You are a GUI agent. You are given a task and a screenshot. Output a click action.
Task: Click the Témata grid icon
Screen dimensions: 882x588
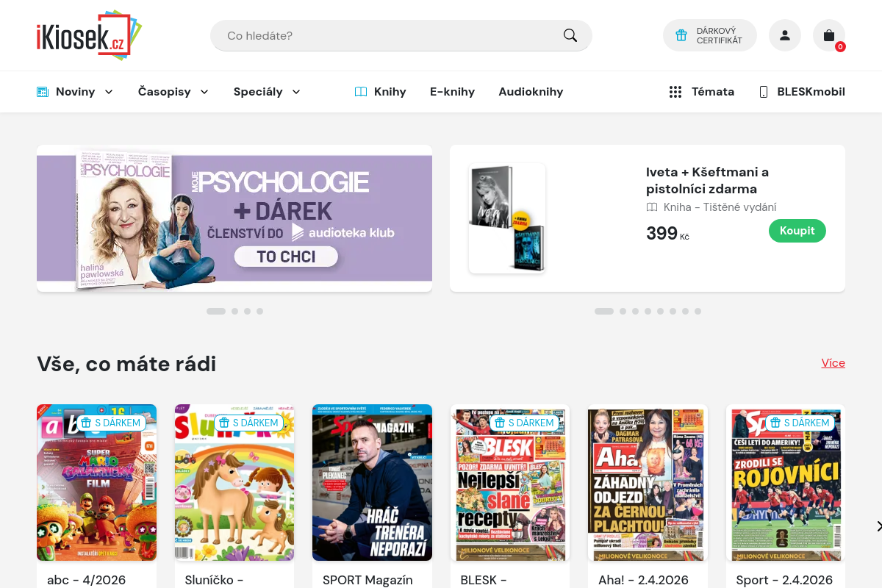[675, 92]
